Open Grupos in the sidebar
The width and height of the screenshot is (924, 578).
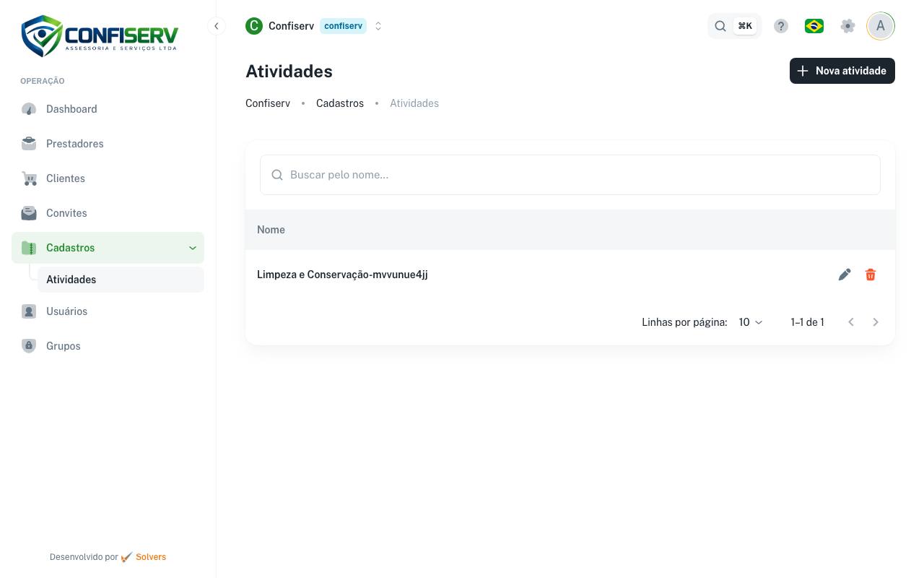pos(108,346)
